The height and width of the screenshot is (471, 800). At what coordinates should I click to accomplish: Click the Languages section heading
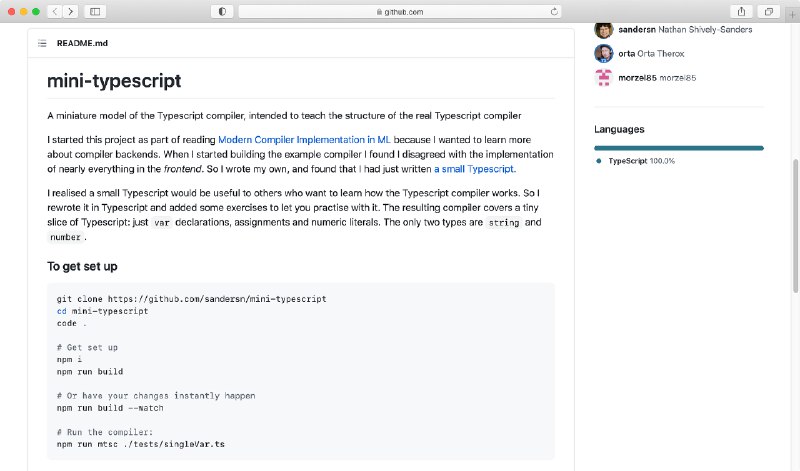point(619,129)
